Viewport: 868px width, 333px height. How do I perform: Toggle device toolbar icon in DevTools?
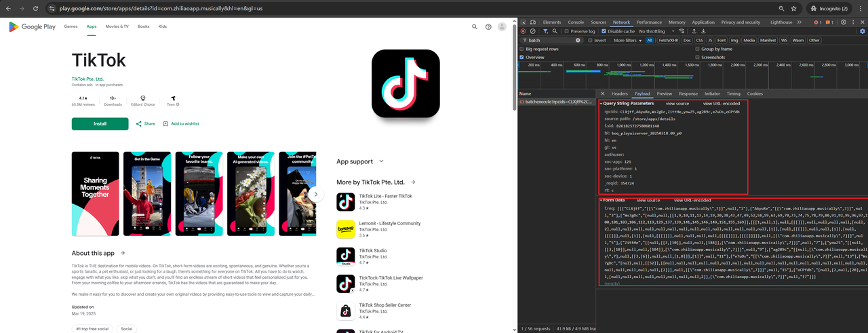pyautogui.click(x=534, y=22)
